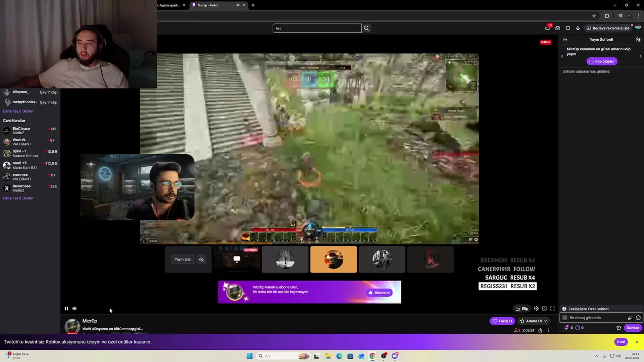Open Chrome extensions puzzle icon

coord(607,16)
